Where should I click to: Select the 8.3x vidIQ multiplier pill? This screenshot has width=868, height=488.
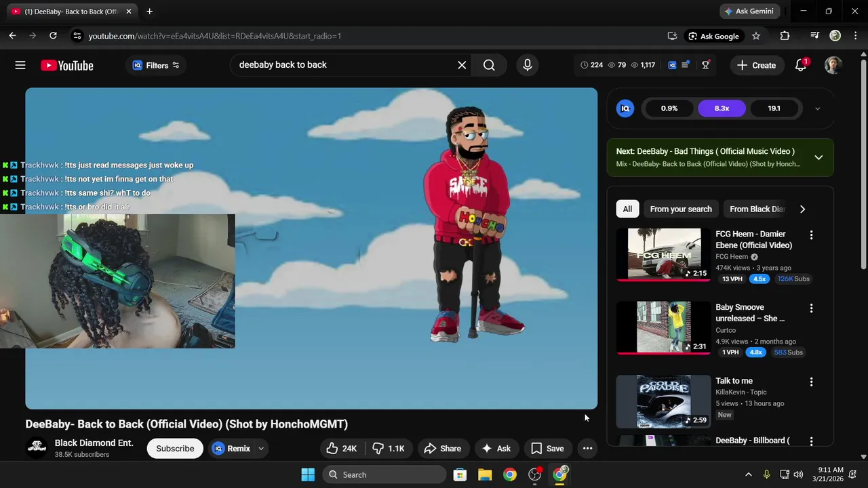tap(722, 108)
